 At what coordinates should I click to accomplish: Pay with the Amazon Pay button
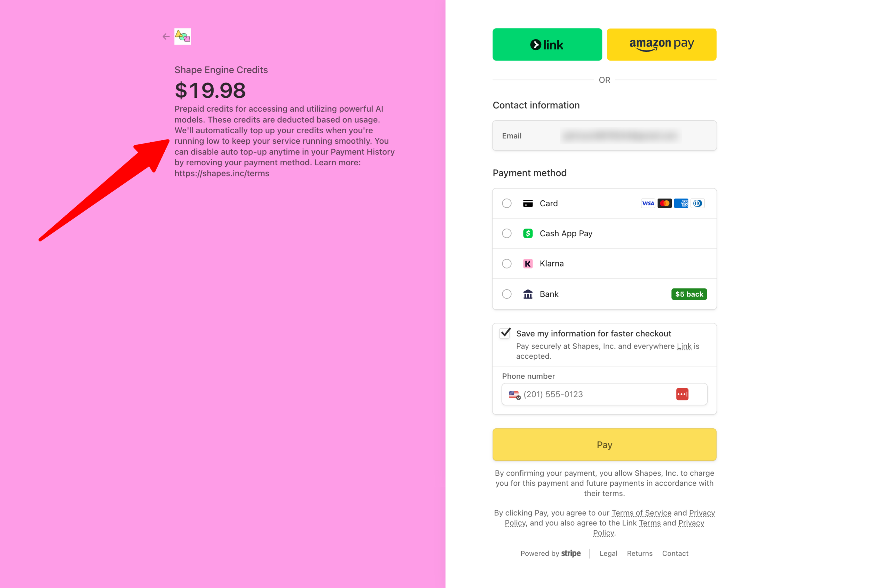point(661,45)
